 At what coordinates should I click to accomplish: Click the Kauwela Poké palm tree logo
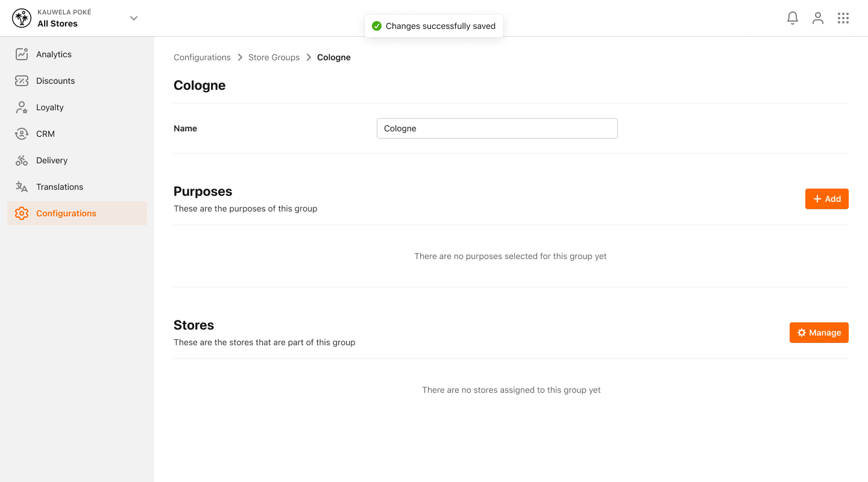pyautogui.click(x=22, y=18)
